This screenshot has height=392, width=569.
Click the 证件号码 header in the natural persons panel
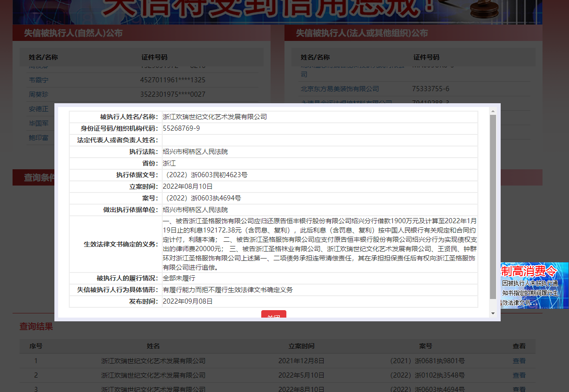point(154,57)
